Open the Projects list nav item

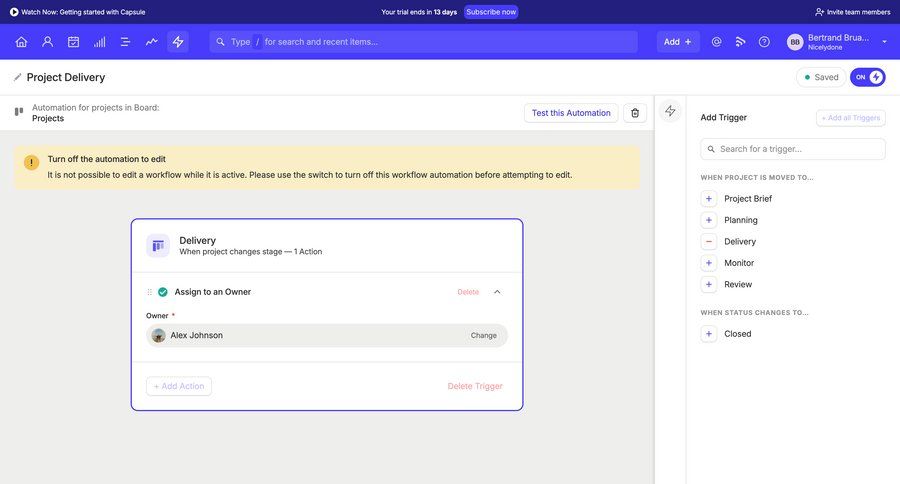pos(125,42)
